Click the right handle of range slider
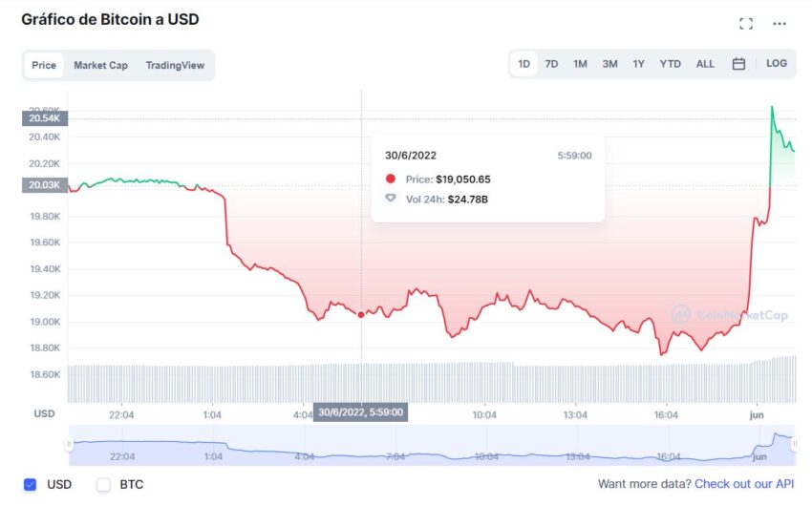This screenshot has height=506, width=812. [794, 444]
